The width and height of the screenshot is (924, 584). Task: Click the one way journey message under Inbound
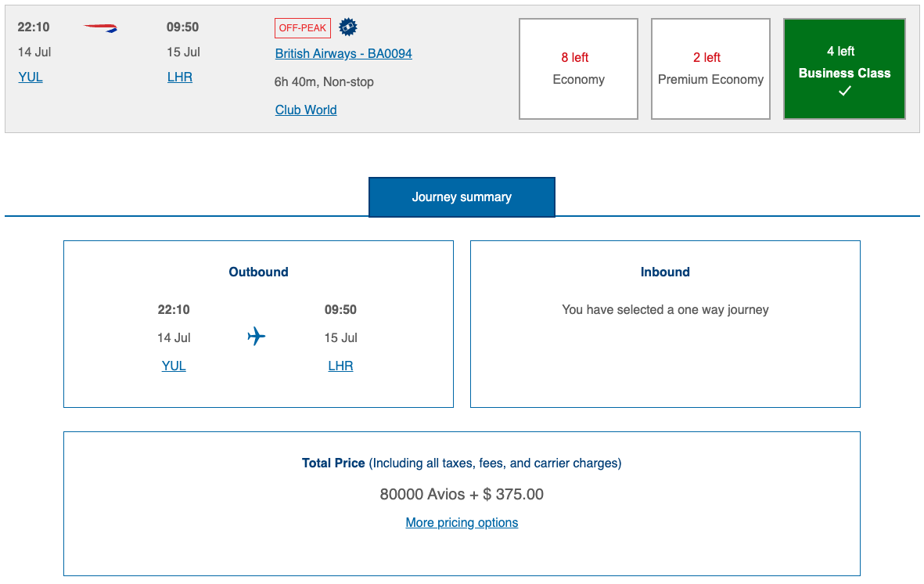pos(665,309)
